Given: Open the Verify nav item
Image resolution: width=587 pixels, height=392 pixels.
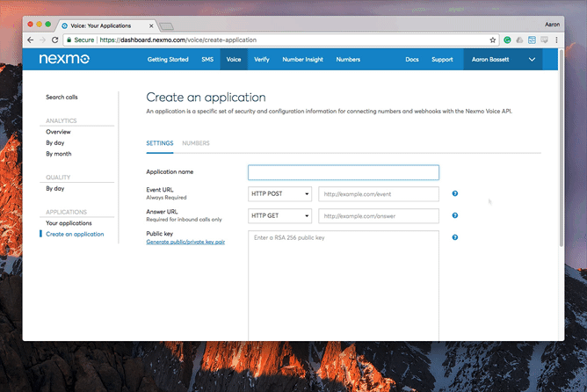Looking at the screenshot, I should tap(262, 60).
